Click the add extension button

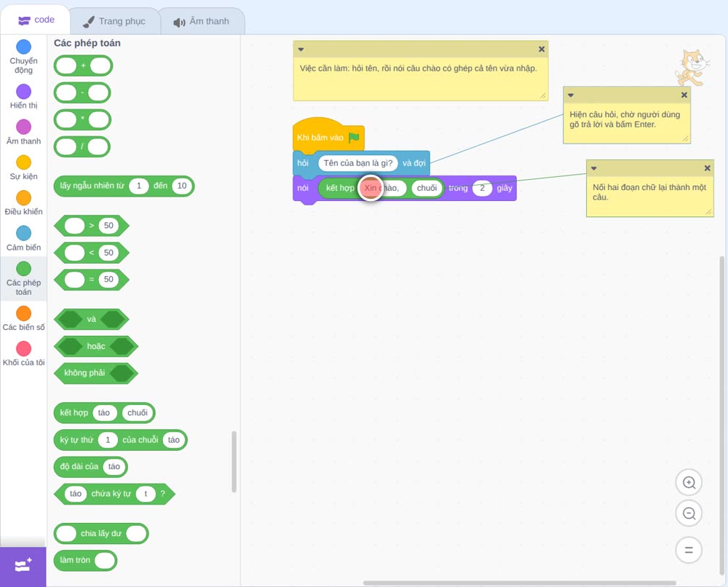[x=23, y=566]
